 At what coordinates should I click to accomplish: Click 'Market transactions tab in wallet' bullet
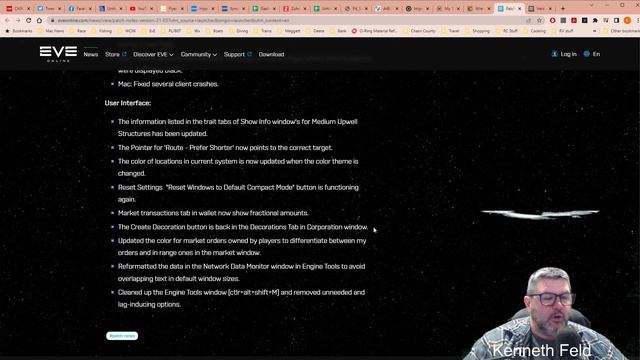pos(213,213)
